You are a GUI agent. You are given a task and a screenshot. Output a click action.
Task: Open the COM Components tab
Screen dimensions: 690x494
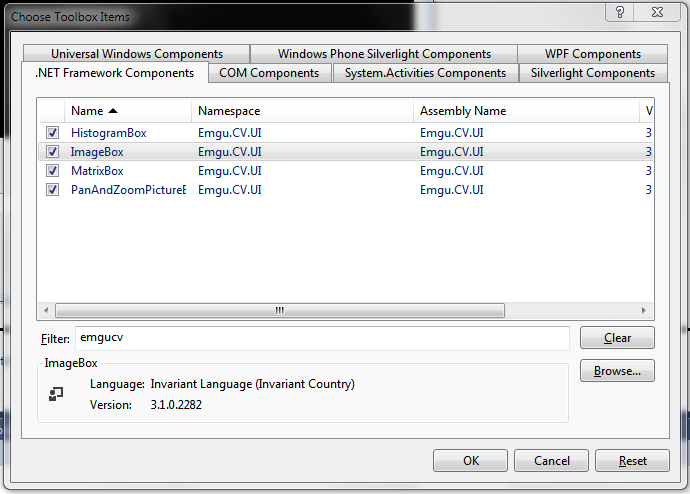[x=269, y=73]
